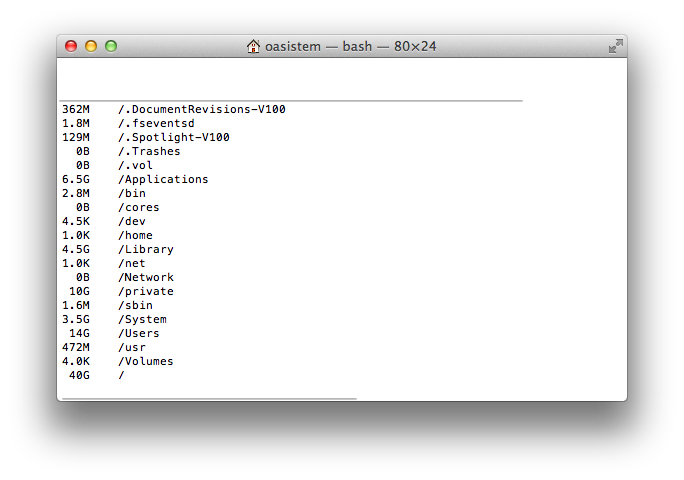Close the Terminal window with red button
This screenshot has width=684, height=480.
[x=71, y=46]
